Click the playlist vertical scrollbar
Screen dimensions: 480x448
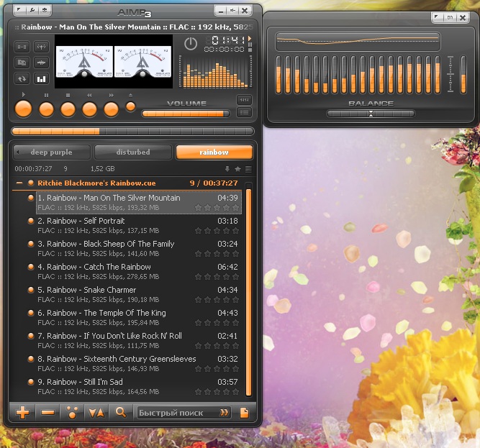pos(248,293)
